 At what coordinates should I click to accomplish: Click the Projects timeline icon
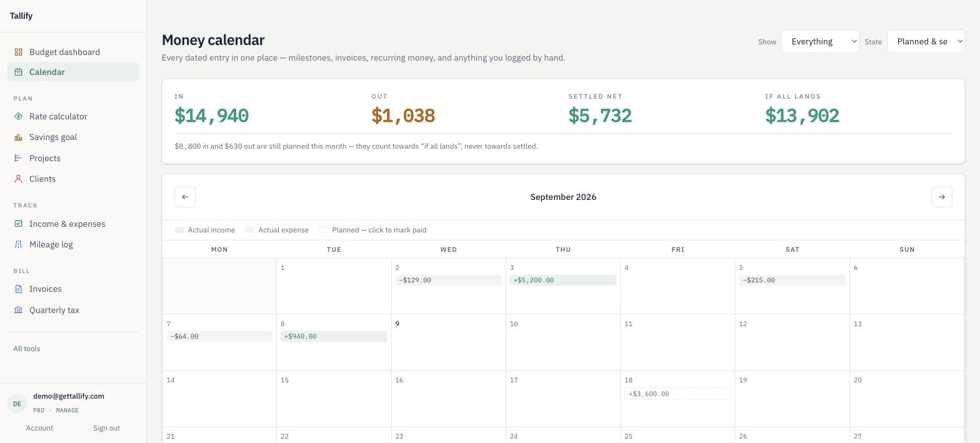click(x=19, y=158)
